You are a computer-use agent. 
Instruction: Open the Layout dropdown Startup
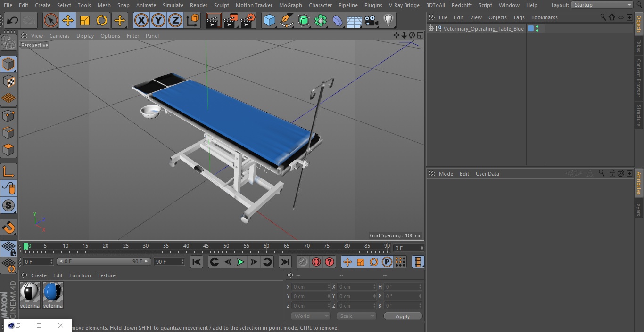[603, 5]
